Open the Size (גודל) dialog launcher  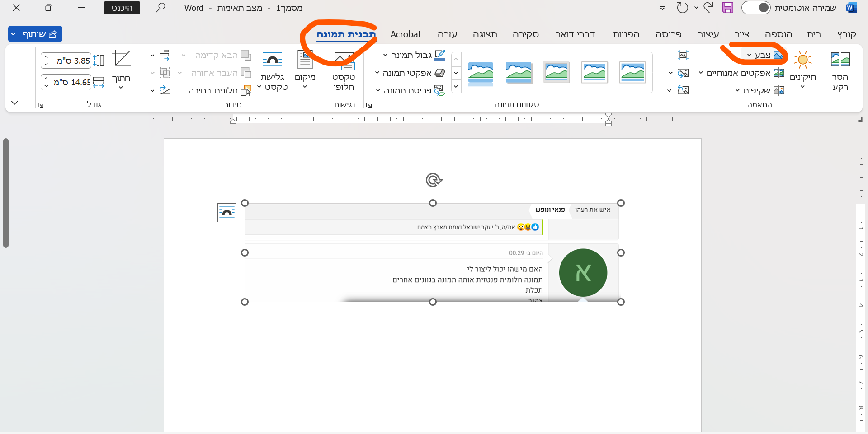(x=41, y=105)
